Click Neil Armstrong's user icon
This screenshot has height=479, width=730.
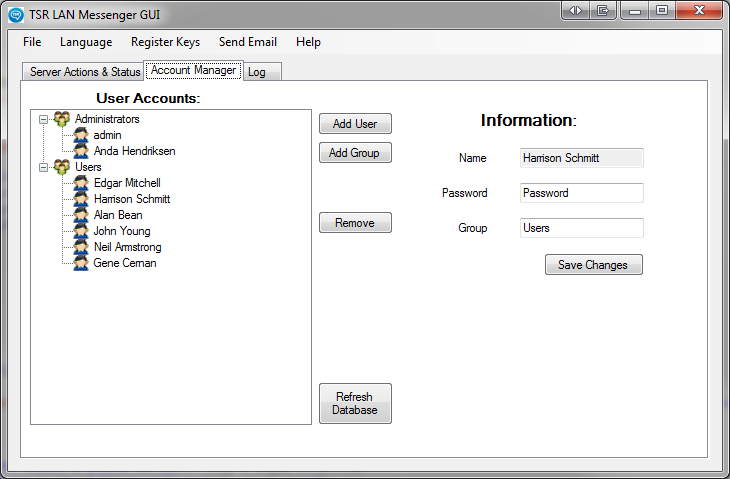click(81, 247)
